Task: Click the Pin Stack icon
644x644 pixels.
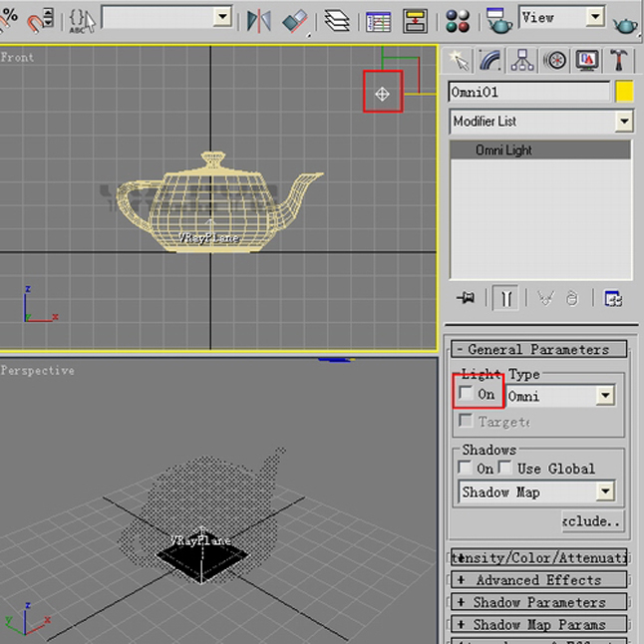Action: click(x=467, y=297)
